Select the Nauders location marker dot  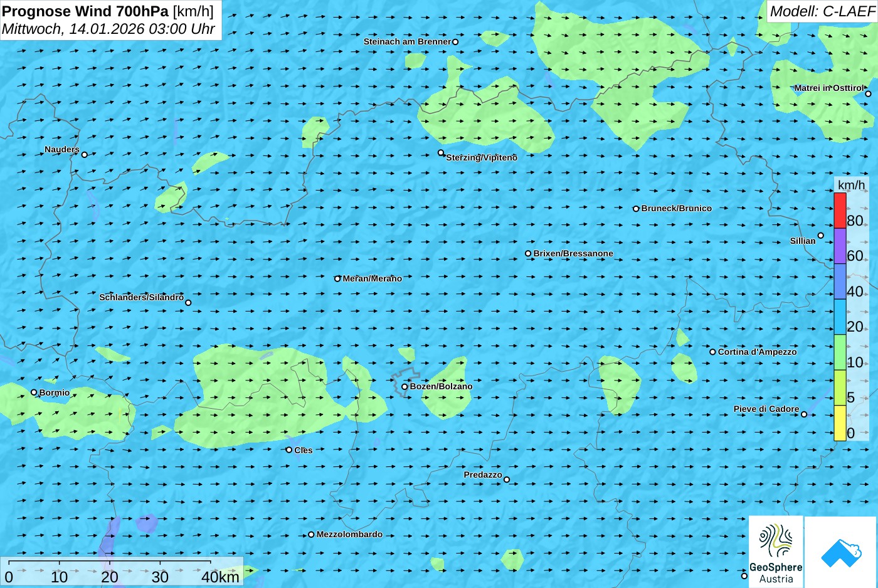pyautogui.click(x=85, y=154)
